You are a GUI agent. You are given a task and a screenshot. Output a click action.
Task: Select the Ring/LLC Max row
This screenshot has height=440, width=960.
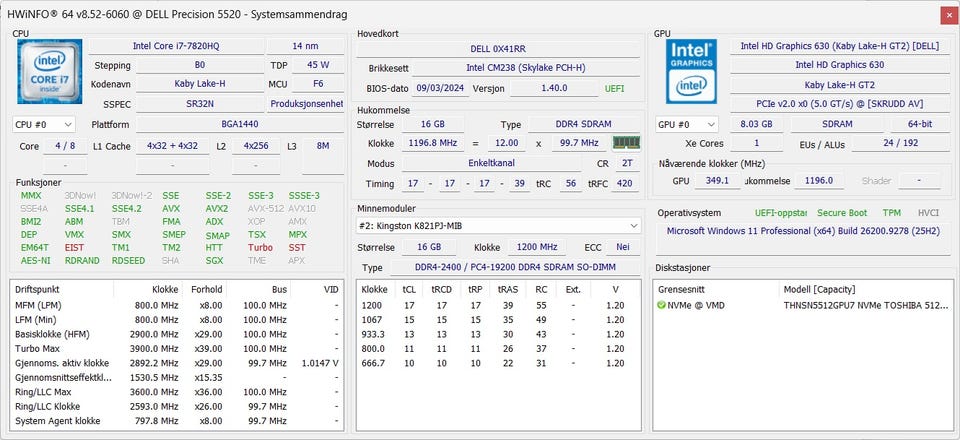(177, 392)
